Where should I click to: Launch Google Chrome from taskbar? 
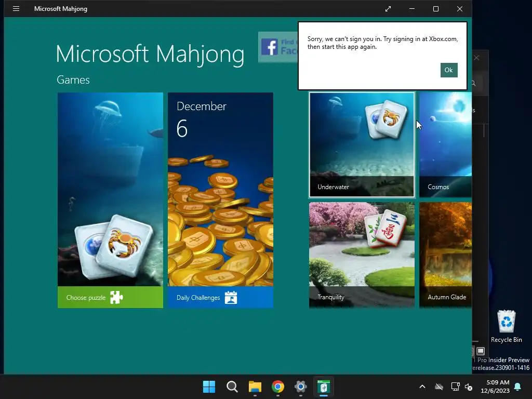(x=278, y=387)
